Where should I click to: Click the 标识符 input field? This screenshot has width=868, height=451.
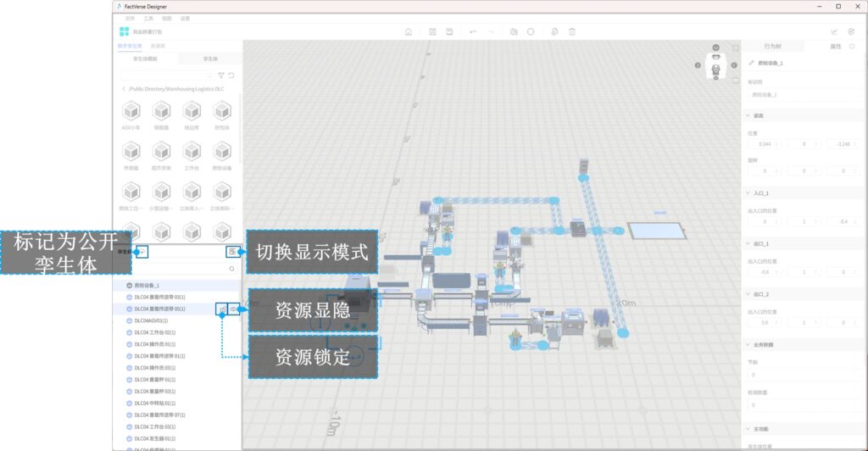point(799,95)
